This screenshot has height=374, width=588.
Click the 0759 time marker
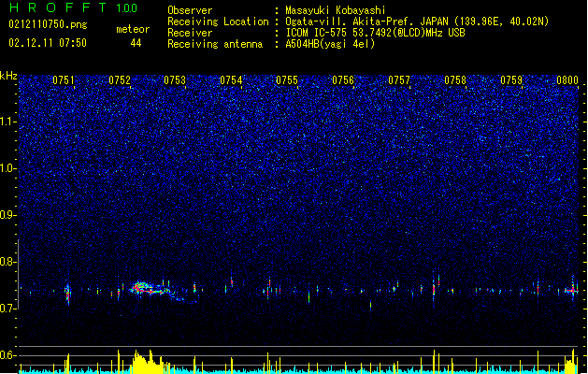click(x=511, y=80)
